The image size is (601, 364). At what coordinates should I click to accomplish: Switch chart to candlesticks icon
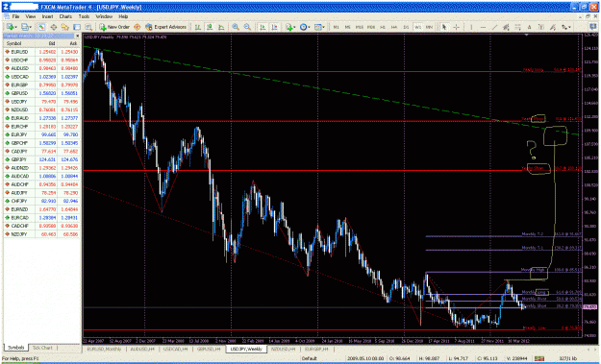pyautogui.click(x=210, y=27)
